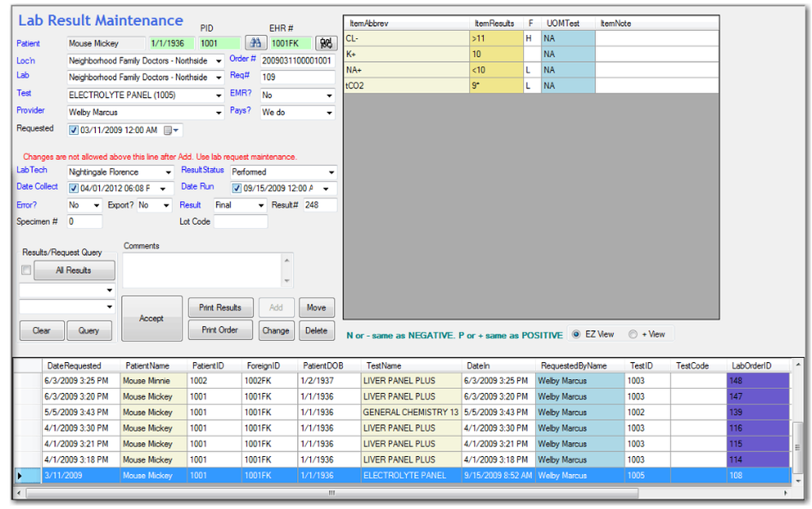Open the Error? dropdown
812x509 pixels.
tap(97, 205)
